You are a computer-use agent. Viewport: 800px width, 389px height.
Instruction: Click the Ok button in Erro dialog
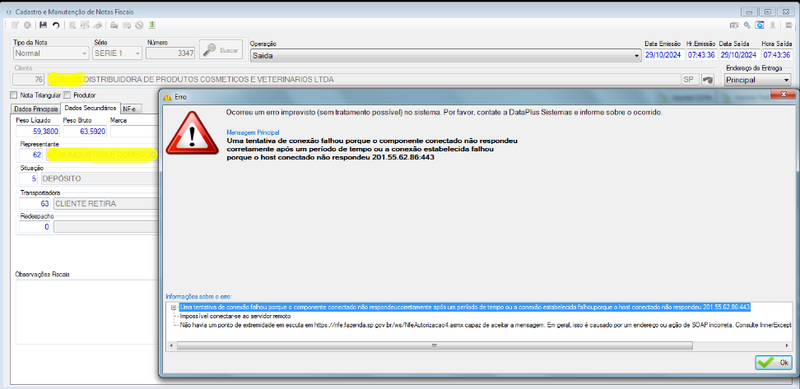point(773,362)
